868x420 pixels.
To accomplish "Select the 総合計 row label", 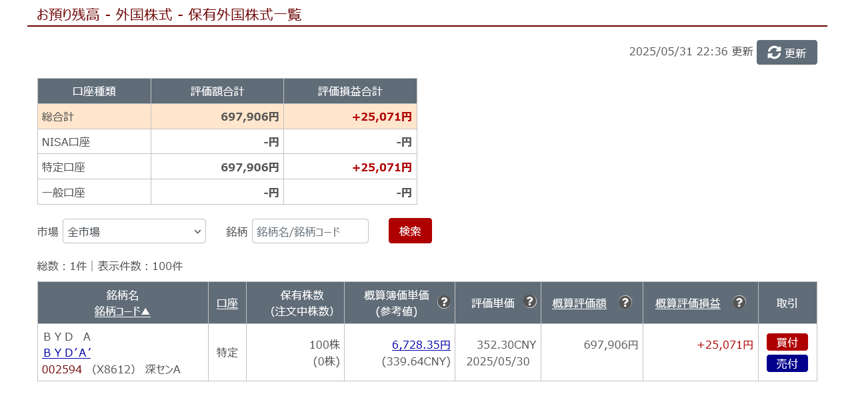I will (x=58, y=117).
